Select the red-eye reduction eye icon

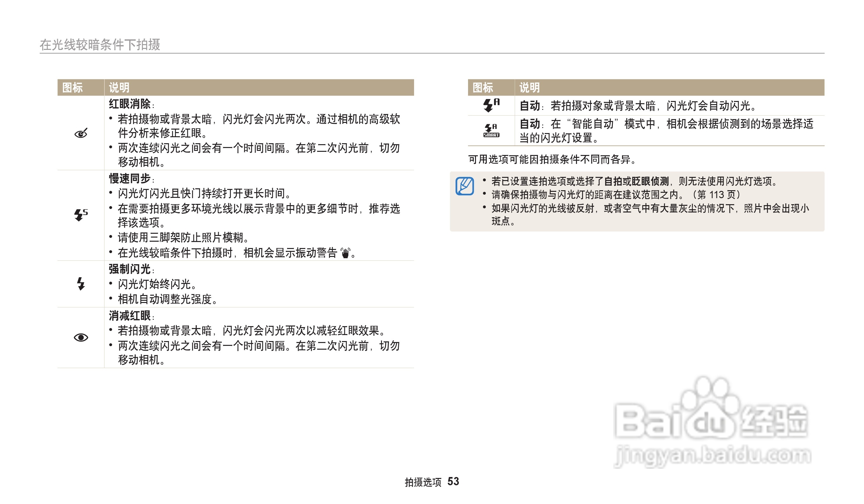point(81,338)
